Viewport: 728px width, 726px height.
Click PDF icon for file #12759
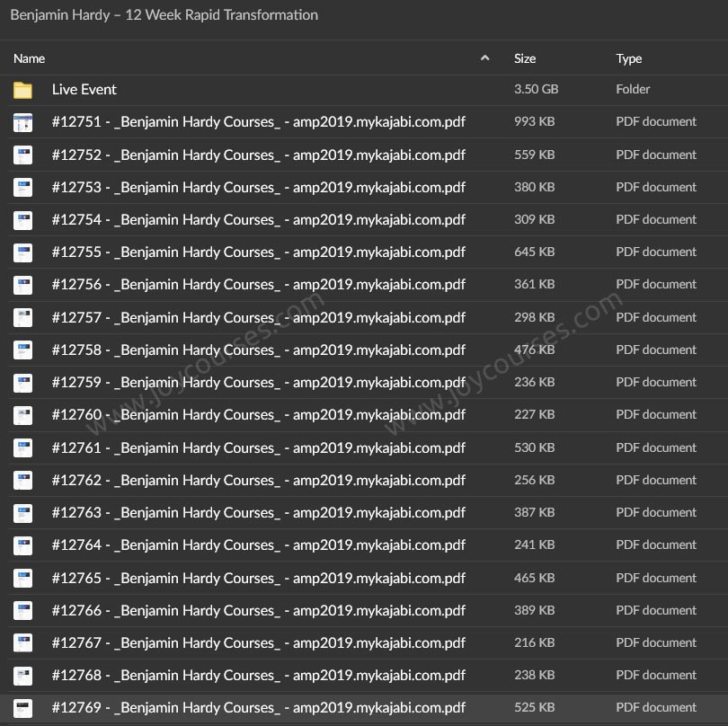tap(22, 383)
